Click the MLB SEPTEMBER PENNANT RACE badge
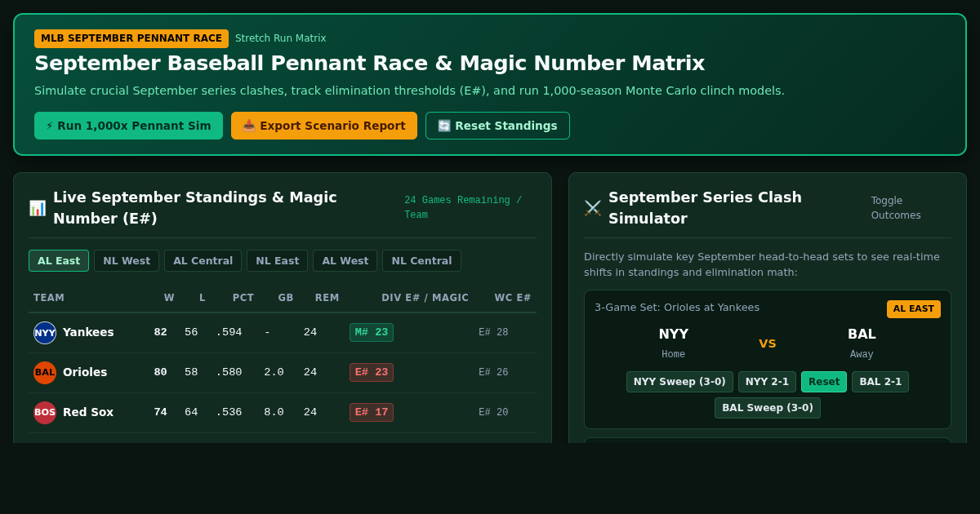The height and width of the screenshot is (514, 980). click(x=131, y=38)
